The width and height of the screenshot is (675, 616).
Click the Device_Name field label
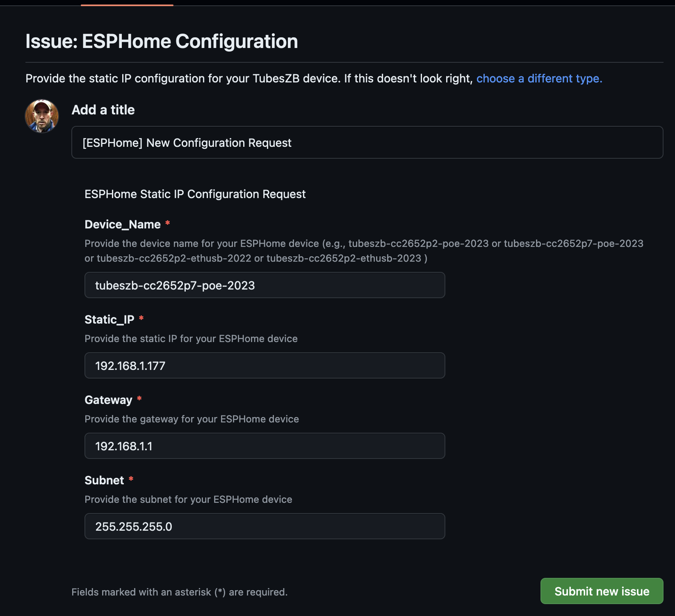point(122,224)
